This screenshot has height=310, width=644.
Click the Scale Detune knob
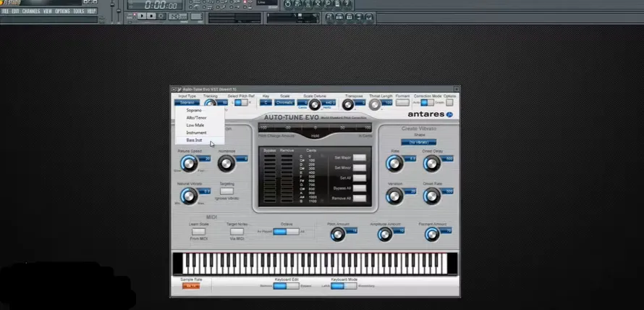[x=315, y=105]
